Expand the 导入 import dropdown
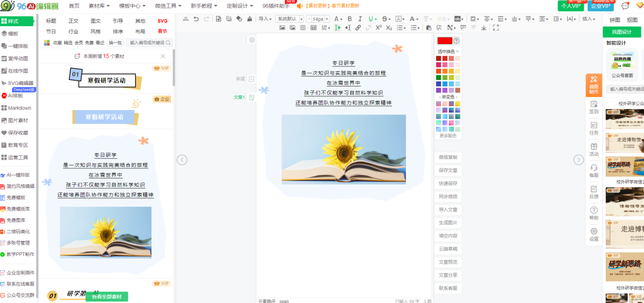644x303 pixels. (x=264, y=19)
